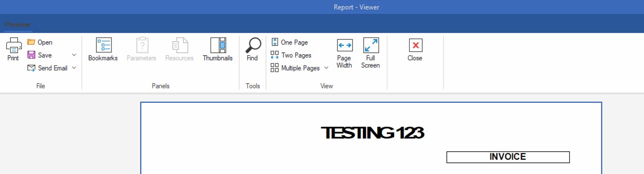Click the INVOICE box in report
Screen dimensions: 644x174
[x=508, y=157]
